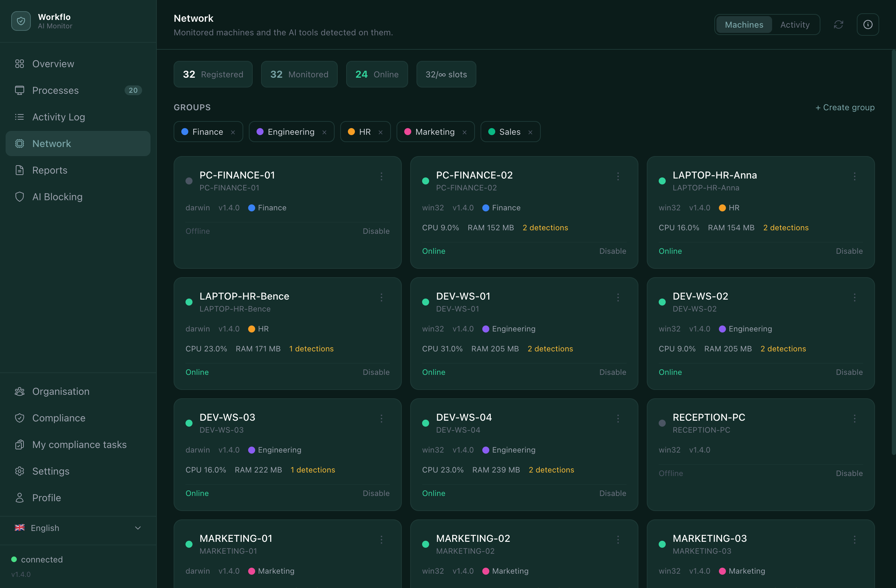
Task: Remove the Sales group with its x
Action: (x=530, y=132)
